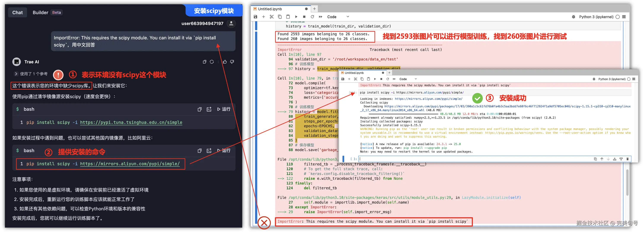The height and width of the screenshot is (232, 644).
Task: Open the pypi.tuna.tsinghua.edu.cn link
Action: coord(131,122)
